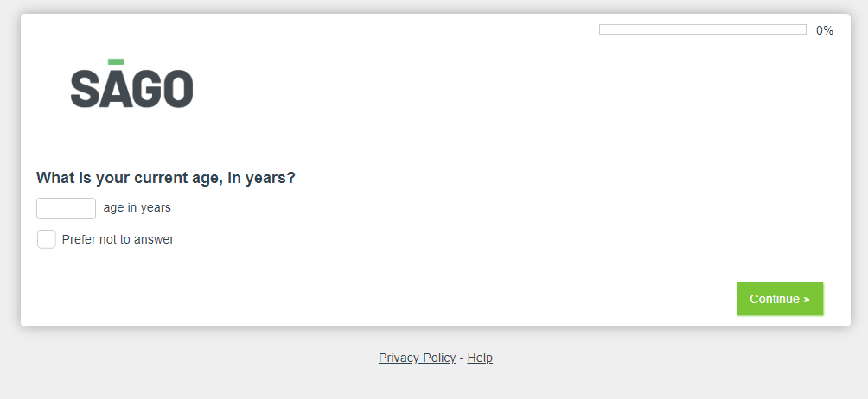Click the survey progress bar
868x399 pixels.
click(x=702, y=29)
